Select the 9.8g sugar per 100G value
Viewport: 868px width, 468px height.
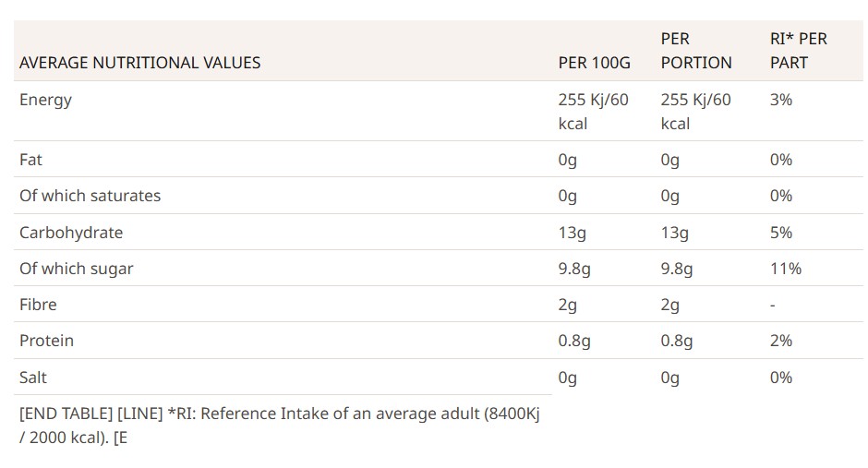click(x=574, y=270)
